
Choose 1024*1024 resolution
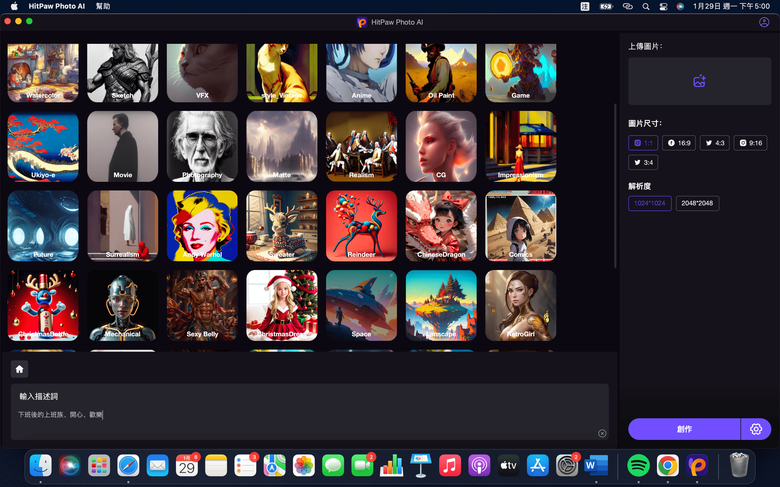(x=650, y=203)
